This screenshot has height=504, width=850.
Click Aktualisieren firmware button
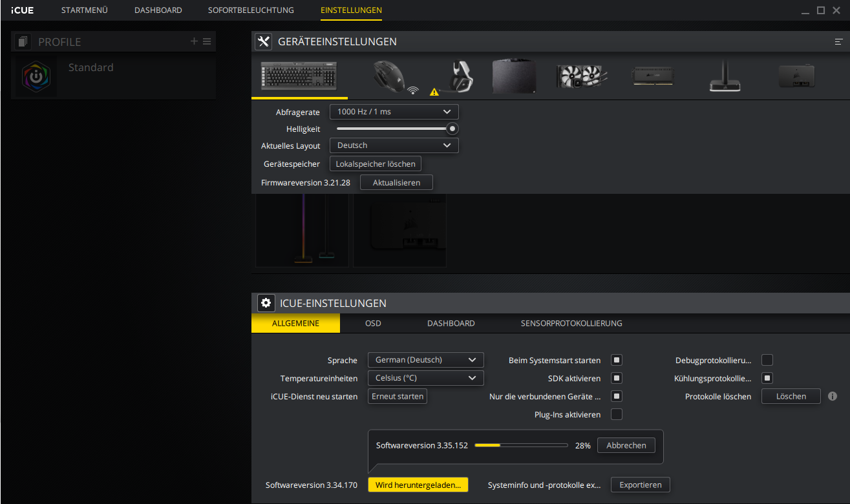coord(396,183)
